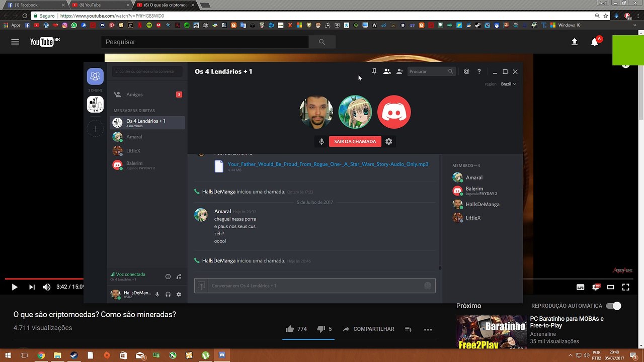Click the YouTube Pesquisar search box
Image resolution: width=644 pixels, height=362 pixels.
204,42
